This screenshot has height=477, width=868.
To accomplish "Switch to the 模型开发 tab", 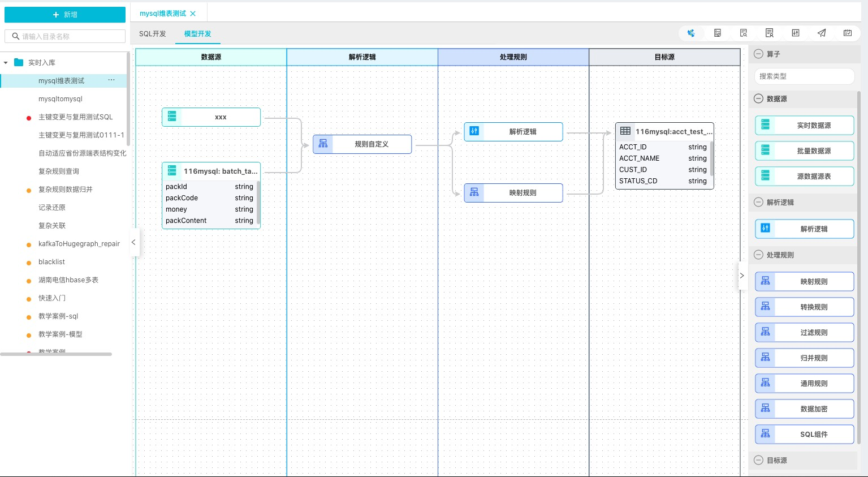I will tap(198, 34).
